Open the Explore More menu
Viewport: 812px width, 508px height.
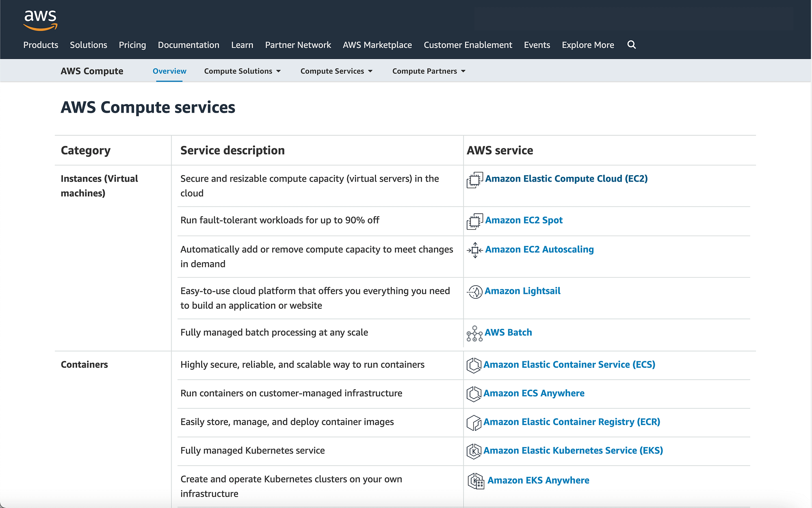click(x=588, y=45)
